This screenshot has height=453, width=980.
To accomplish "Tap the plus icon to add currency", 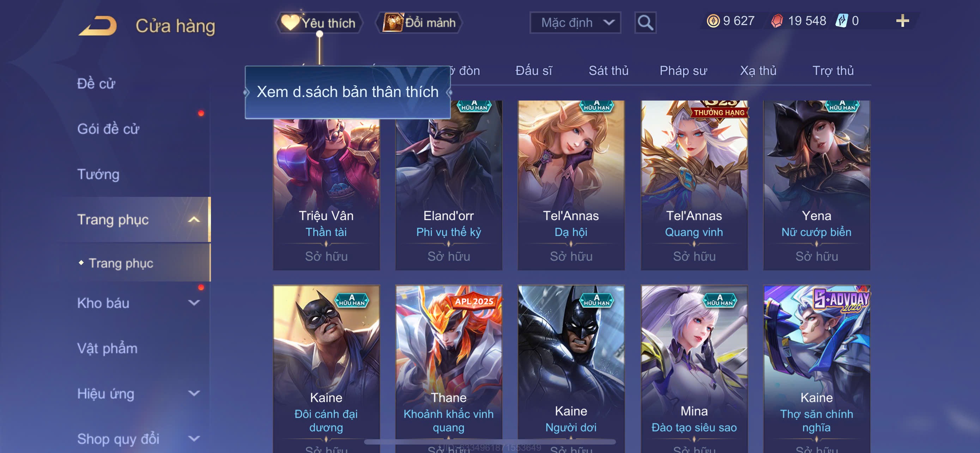I will point(902,20).
